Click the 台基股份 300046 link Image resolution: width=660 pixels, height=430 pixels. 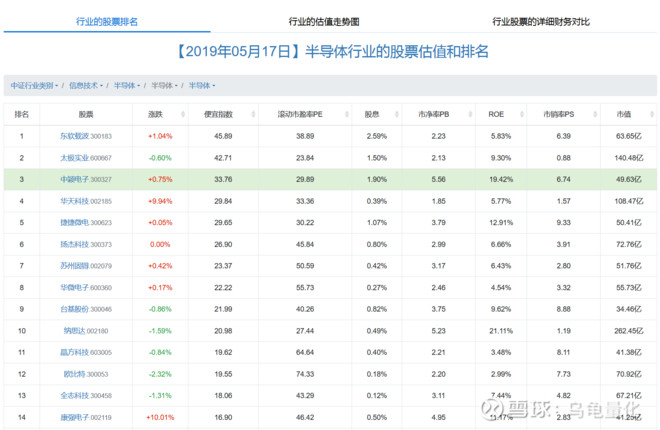pyautogui.click(x=86, y=309)
